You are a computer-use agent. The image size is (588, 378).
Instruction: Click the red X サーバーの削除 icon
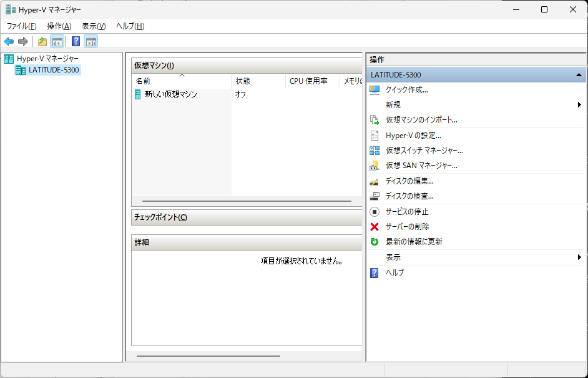point(375,227)
